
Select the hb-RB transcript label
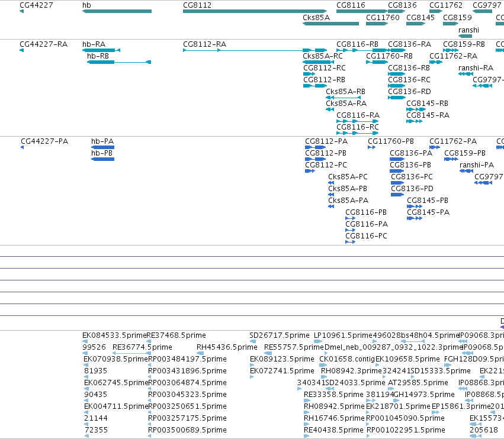98,56
